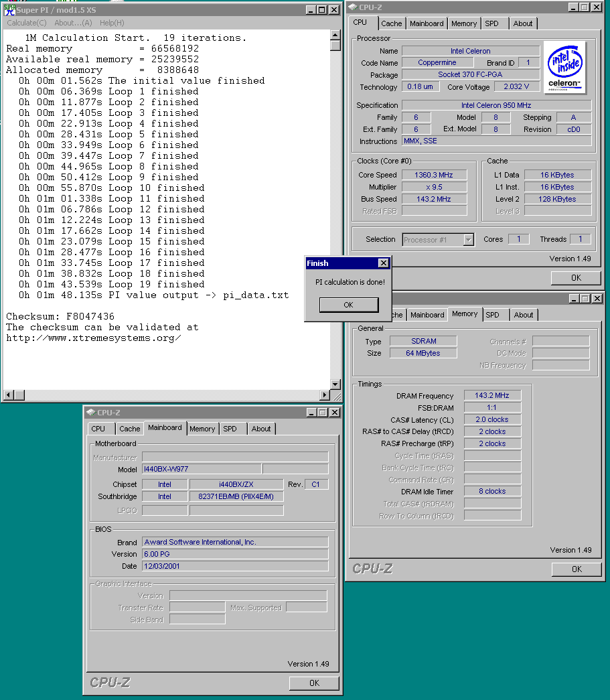Click the Super PI horizontal scrollbar left arrow
Image resolution: width=610 pixels, height=700 pixels.
9,395
